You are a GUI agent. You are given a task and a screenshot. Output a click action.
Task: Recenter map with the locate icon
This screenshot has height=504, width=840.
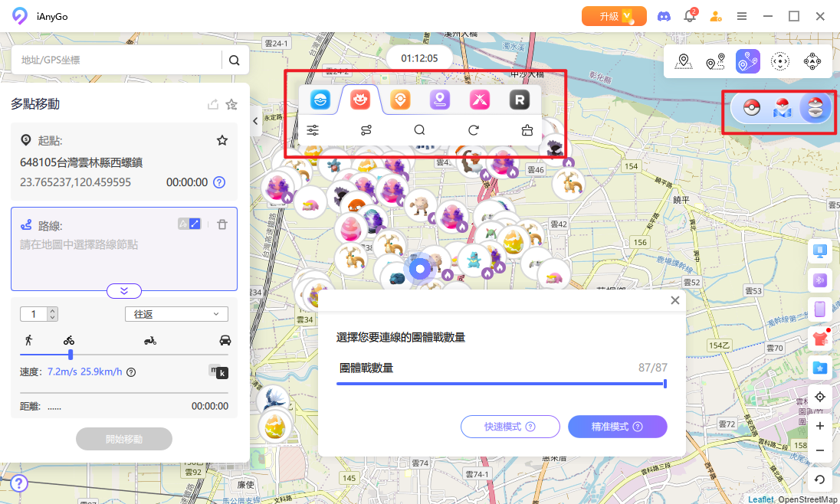click(819, 397)
